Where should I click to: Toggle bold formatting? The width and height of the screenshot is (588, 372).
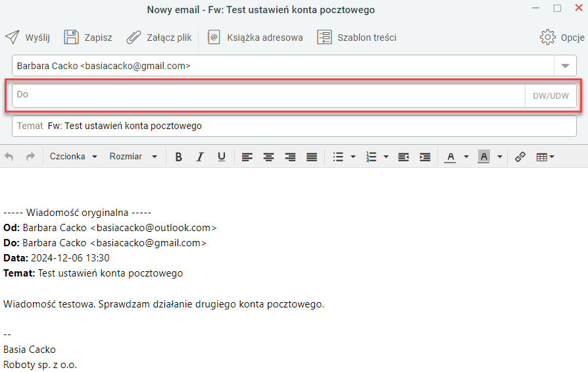click(178, 157)
